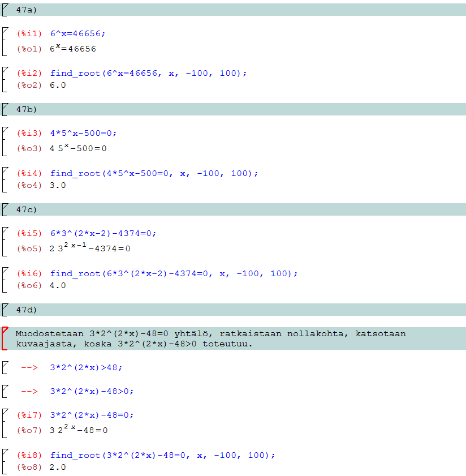
Task: Click the (%o6) output label
Action: tap(29, 286)
